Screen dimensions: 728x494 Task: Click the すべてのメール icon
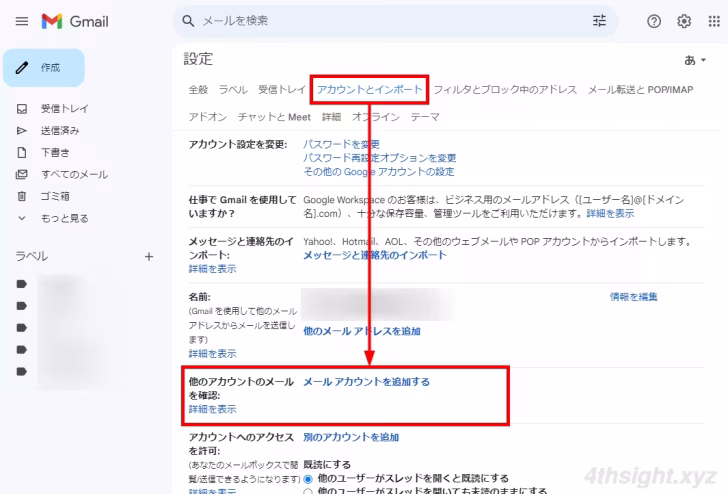click(22, 174)
